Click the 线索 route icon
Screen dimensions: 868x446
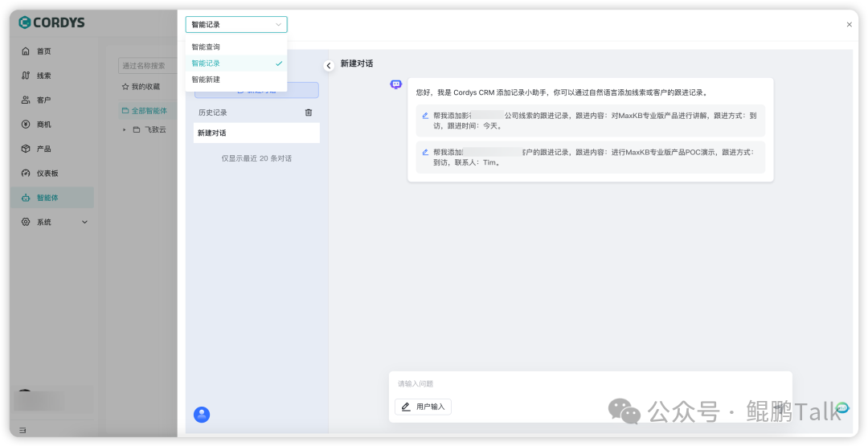[x=26, y=76]
